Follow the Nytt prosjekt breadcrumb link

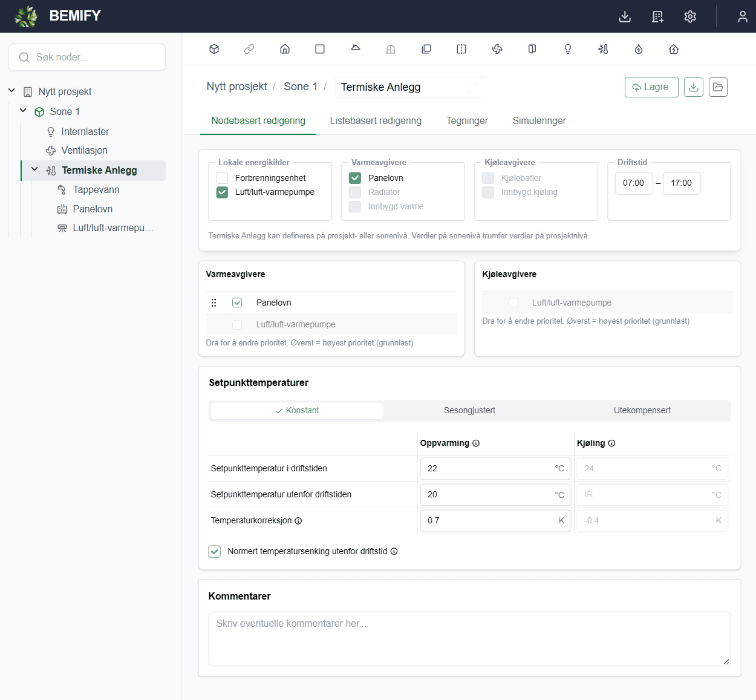pos(236,87)
